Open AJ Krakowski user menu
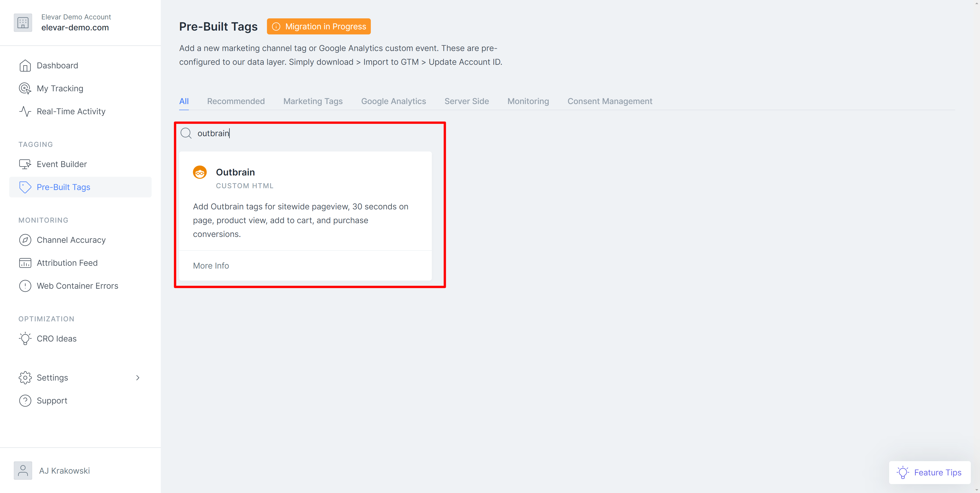This screenshot has height=493, width=980. pyautogui.click(x=64, y=471)
